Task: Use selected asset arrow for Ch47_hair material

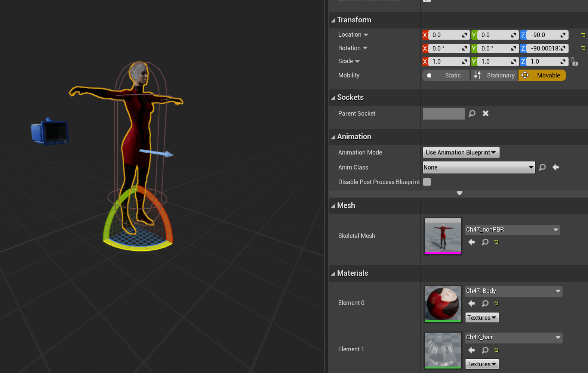Action: click(x=472, y=350)
